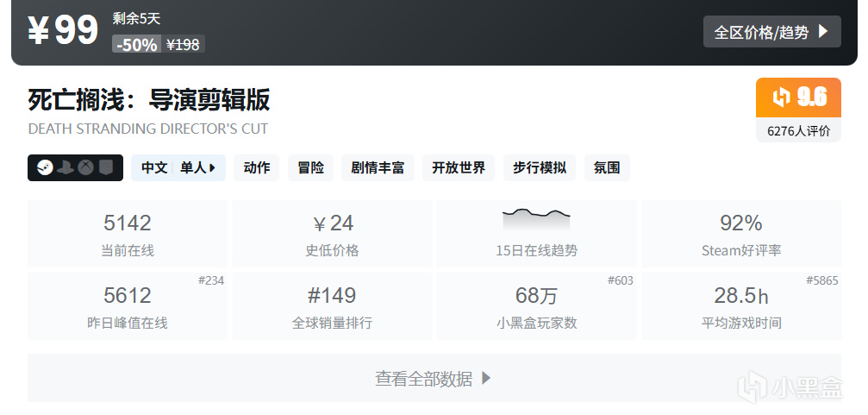The image size is (868, 415).
Task: Click the ¥99 current price
Action: pos(63,30)
